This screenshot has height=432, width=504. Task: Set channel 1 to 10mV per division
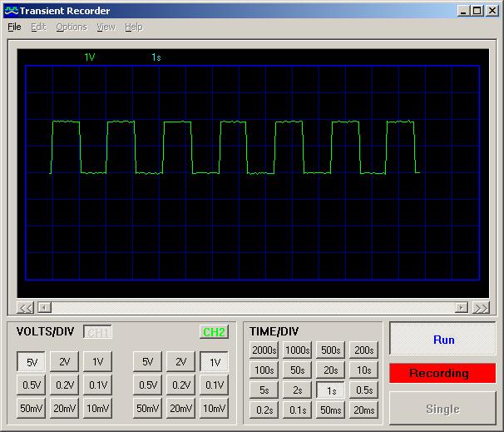pyautogui.click(x=97, y=409)
